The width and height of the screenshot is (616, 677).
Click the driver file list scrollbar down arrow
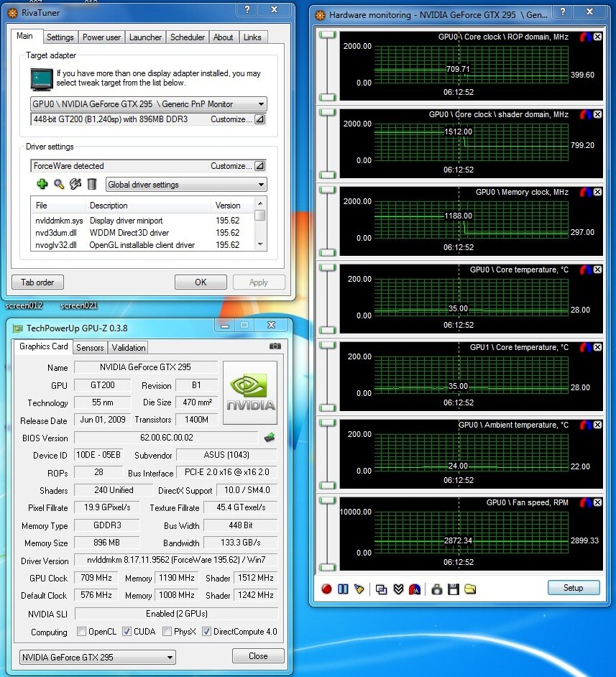pos(260,245)
